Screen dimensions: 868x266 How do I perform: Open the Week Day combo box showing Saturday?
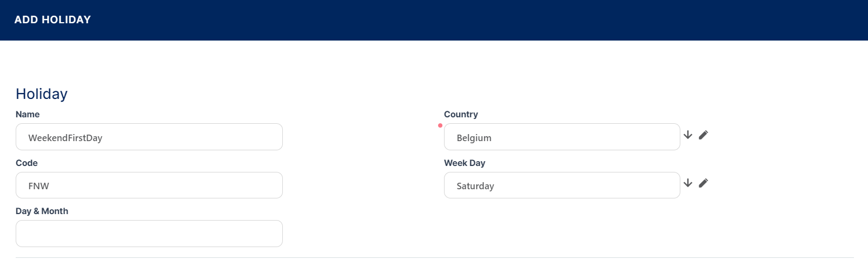coord(561,185)
